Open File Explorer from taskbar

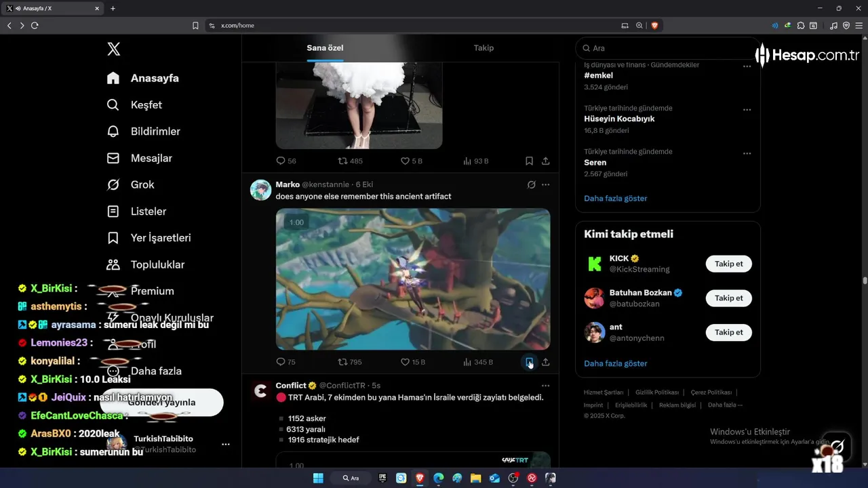[x=476, y=478]
